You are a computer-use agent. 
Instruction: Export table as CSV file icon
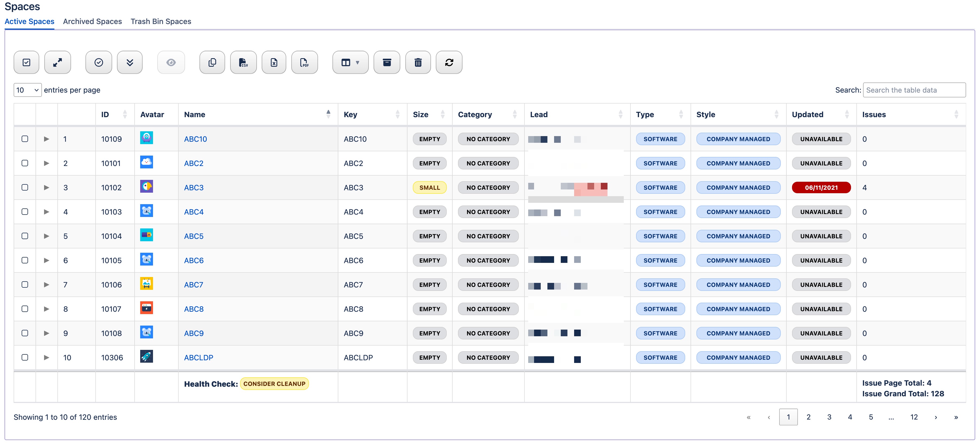[x=243, y=62]
